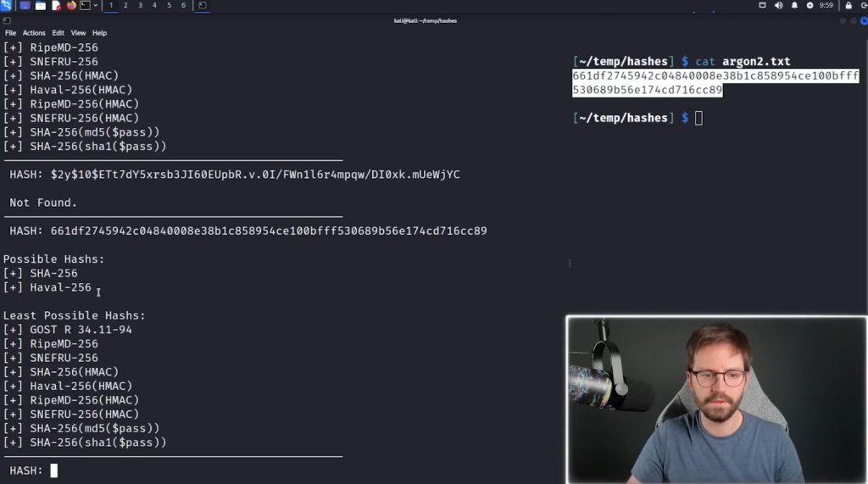
Task: Open the notifications bell icon
Action: tap(794, 6)
